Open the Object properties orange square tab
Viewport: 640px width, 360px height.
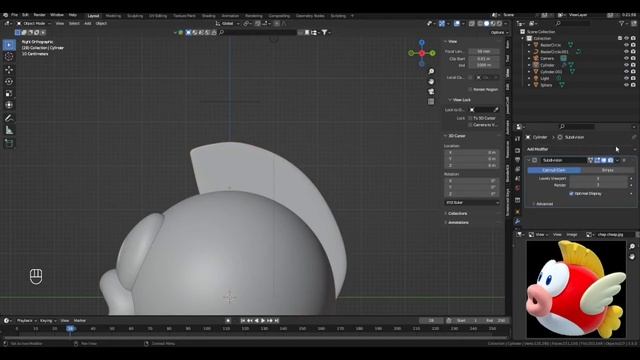518,211
